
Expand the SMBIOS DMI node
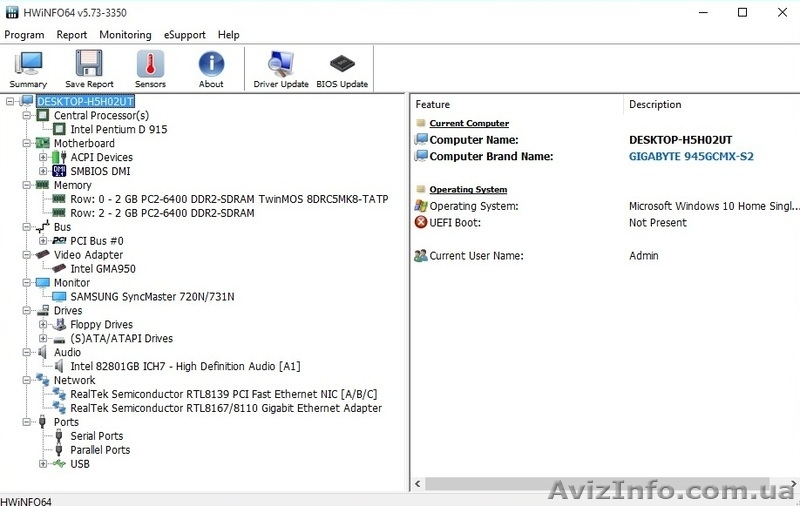(x=43, y=171)
